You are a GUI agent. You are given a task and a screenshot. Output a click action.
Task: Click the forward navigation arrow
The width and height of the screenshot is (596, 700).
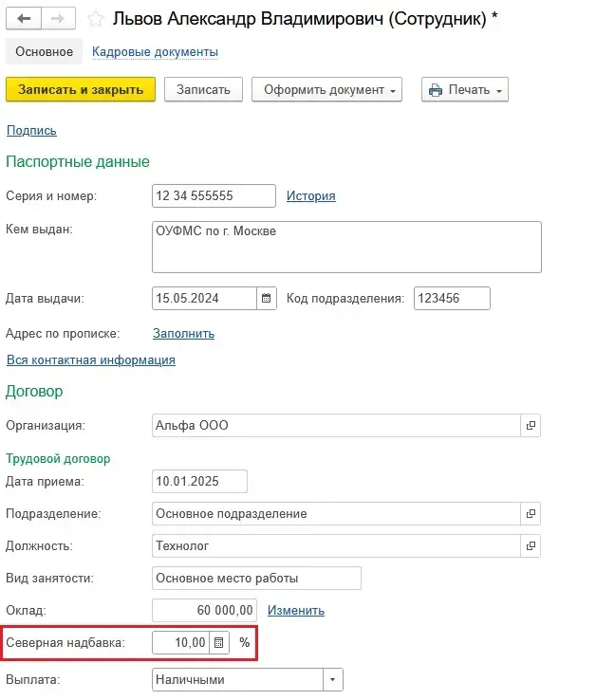pyautogui.click(x=57, y=18)
